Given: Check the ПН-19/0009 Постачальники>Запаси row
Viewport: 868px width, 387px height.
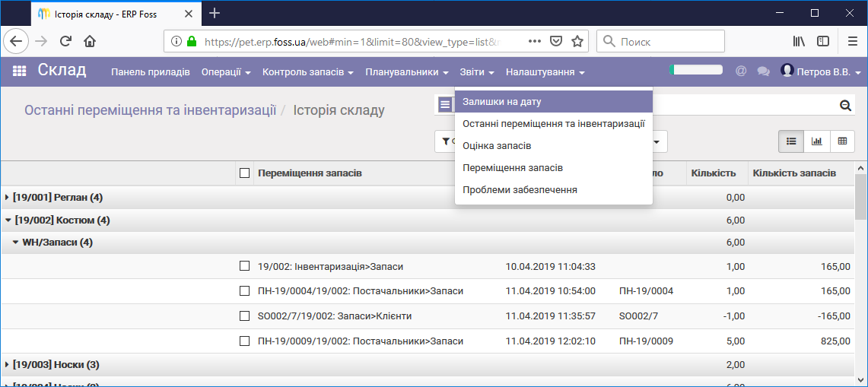Looking at the screenshot, I should tap(244, 341).
